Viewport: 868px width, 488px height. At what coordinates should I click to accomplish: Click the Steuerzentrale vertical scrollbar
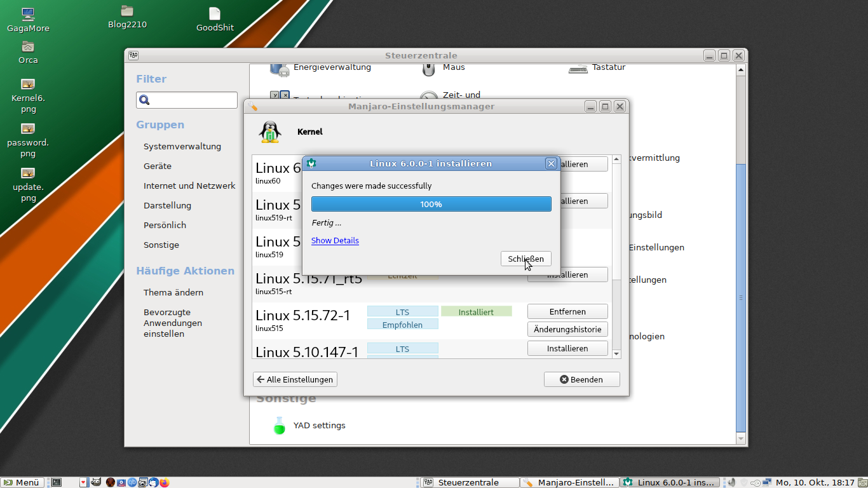click(741, 297)
